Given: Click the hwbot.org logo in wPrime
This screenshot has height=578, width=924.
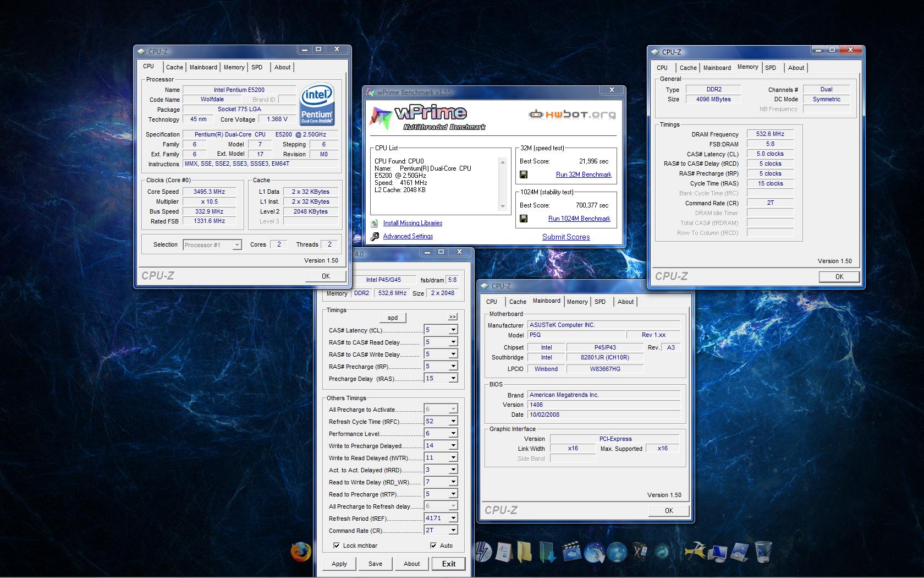Looking at the screenshot, I should tap(572, 114).
